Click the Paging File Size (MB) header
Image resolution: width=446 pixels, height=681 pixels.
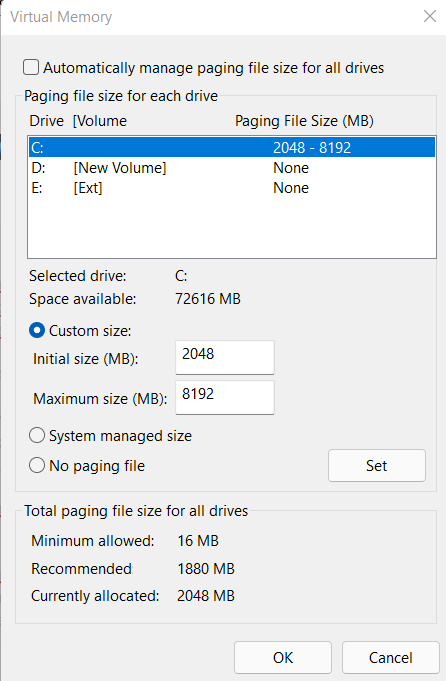304,121
